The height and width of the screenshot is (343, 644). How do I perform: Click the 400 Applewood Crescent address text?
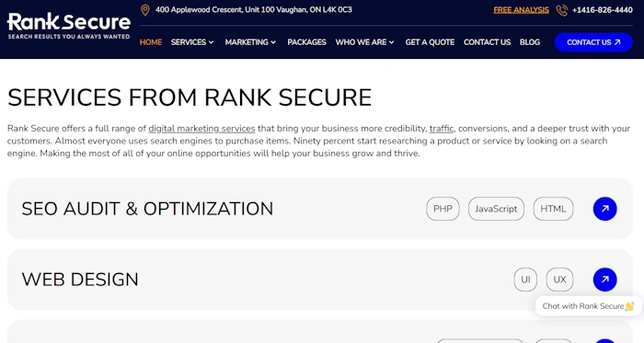(254, 10)
